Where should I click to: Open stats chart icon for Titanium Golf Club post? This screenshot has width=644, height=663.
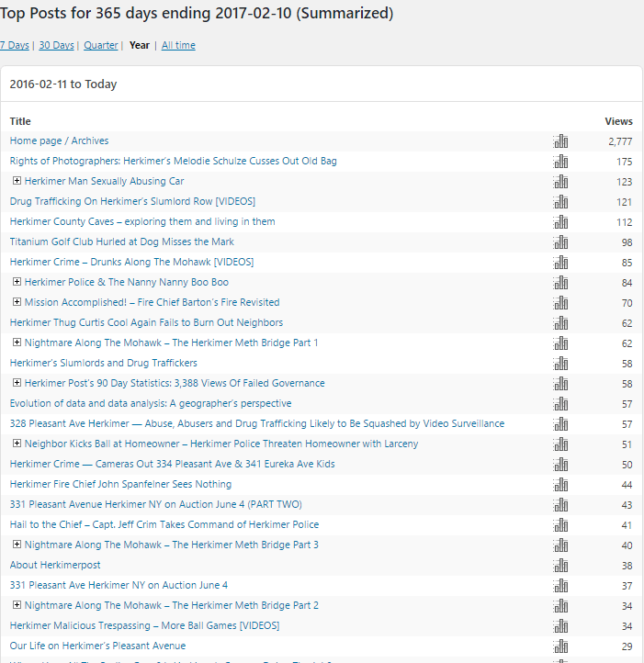[560, 242]
